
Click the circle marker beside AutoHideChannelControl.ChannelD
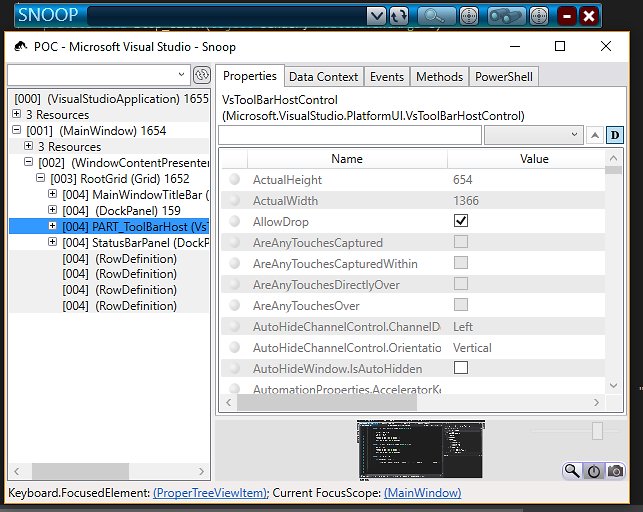(x=235, y=326)
